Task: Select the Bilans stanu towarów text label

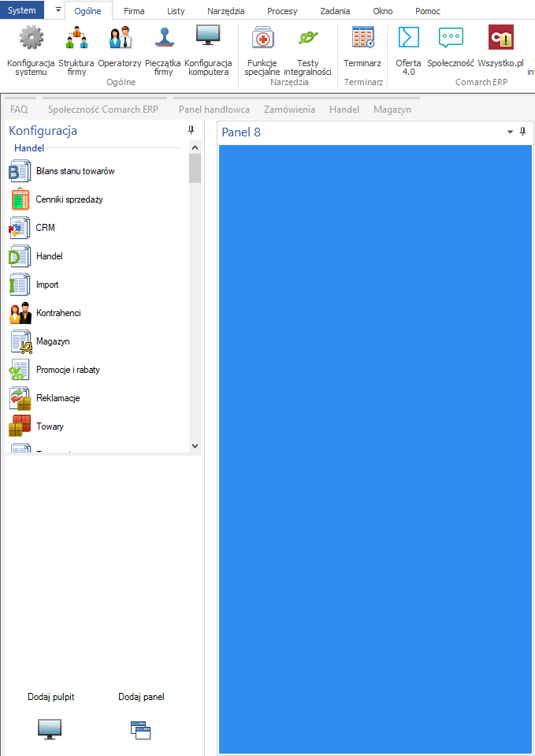Action: click(x=75, y=171)
